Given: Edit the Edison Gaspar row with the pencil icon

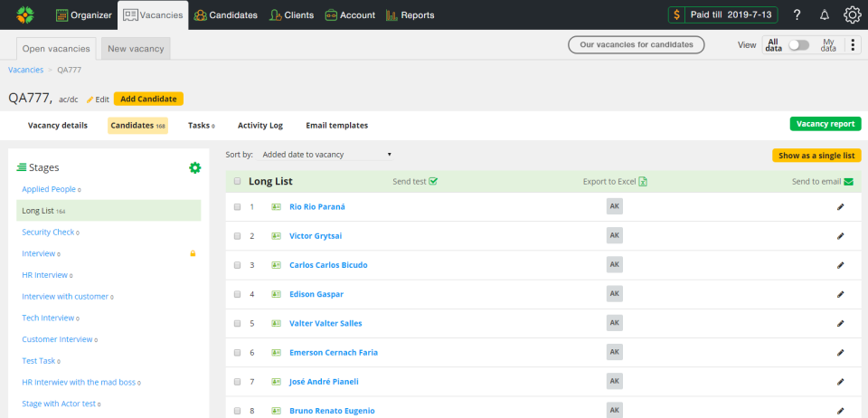Looking at the screenshot, I should click(x=840, y=294).
